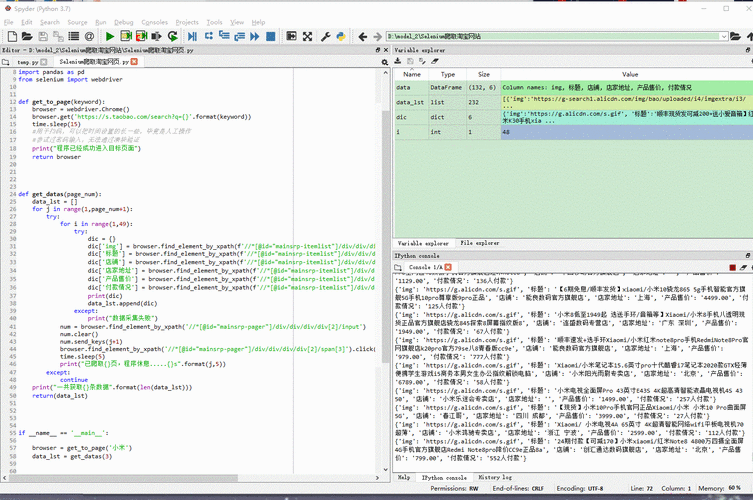The height and width of the screenshot is (500, 753).
Task: Open the Tools menu
Action: (214, 22)
